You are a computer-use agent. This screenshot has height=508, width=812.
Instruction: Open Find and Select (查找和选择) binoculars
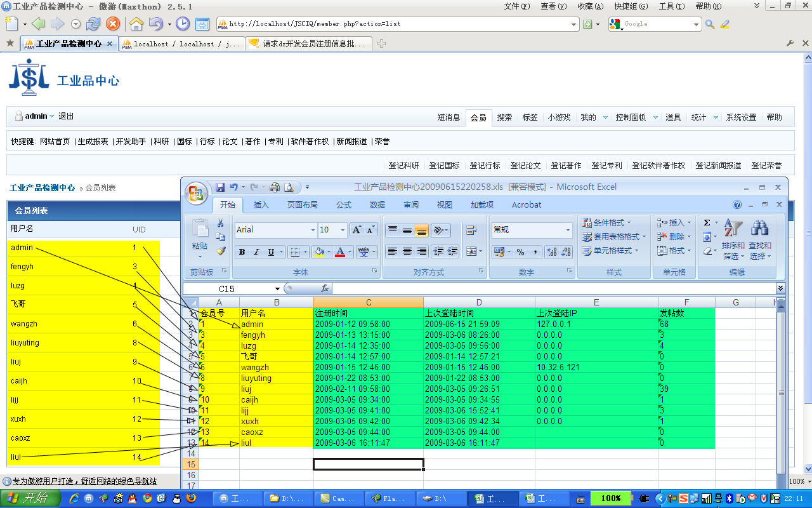click(x=760, y=240)
